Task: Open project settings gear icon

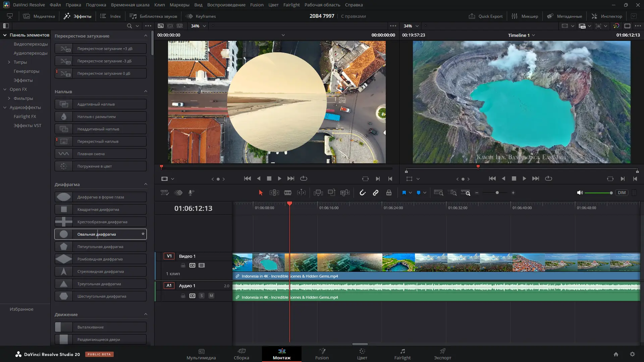Action: (x=632, y=354)
